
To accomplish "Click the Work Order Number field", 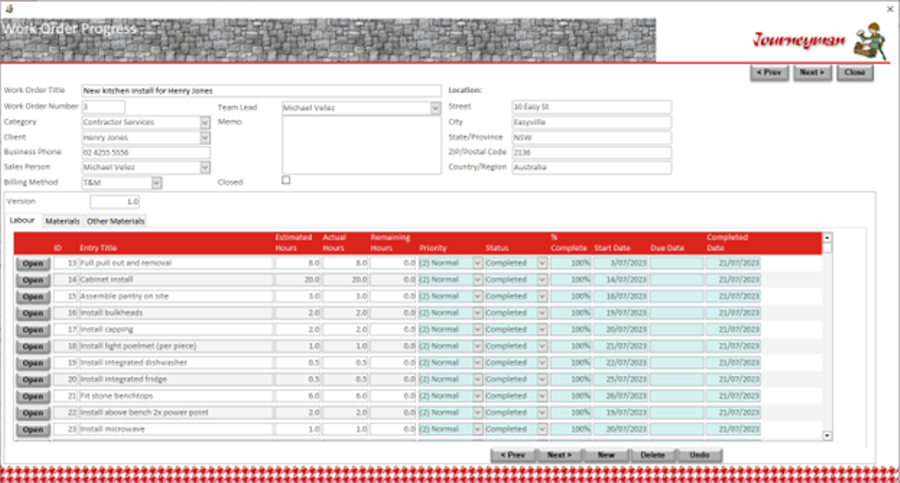I will [103, 107].
